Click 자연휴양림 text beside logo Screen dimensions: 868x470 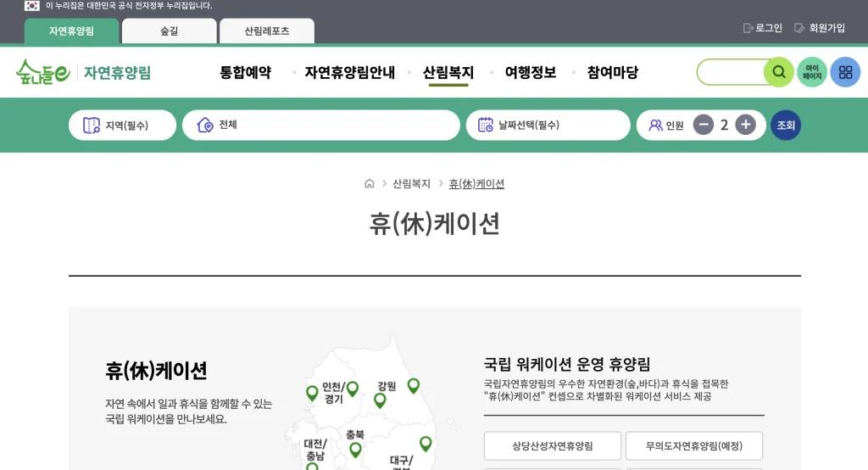[117, 73]
